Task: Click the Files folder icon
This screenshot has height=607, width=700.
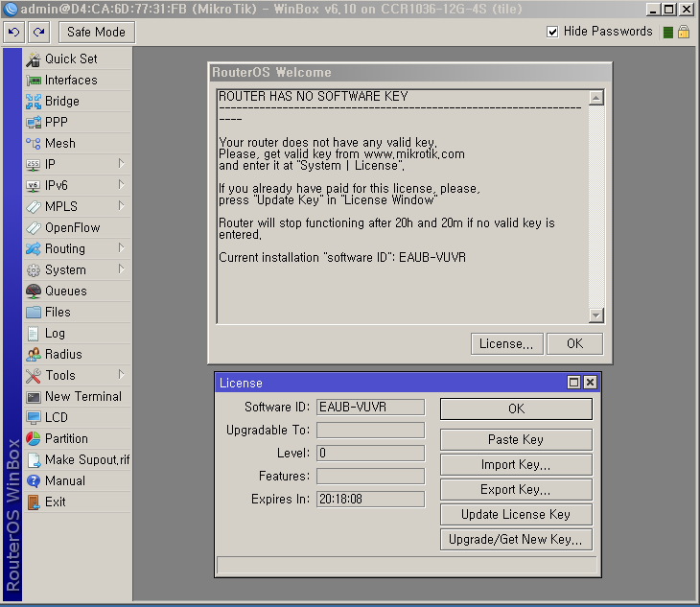Action: pos(33,312)
